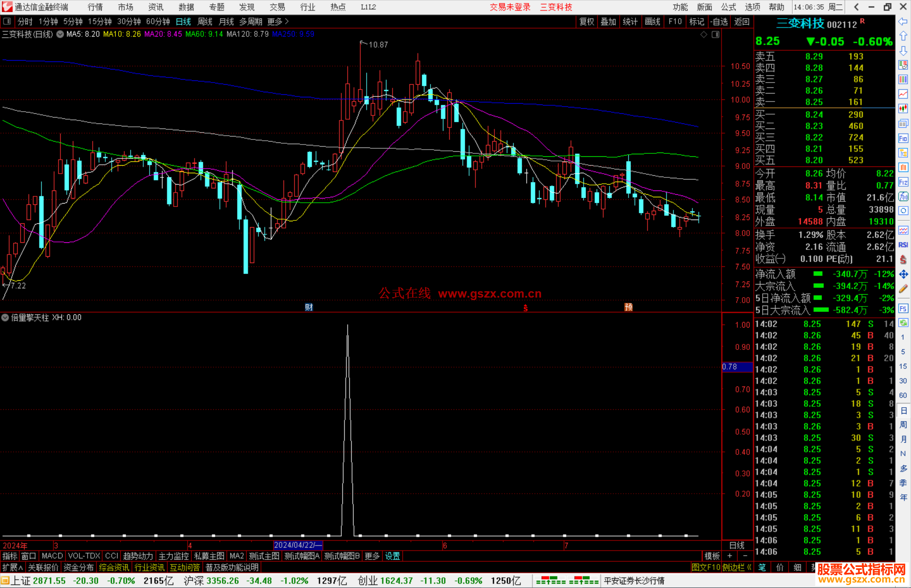
Task: Open the candlestick chart icon in sidebar
Action: click(903, 109)
